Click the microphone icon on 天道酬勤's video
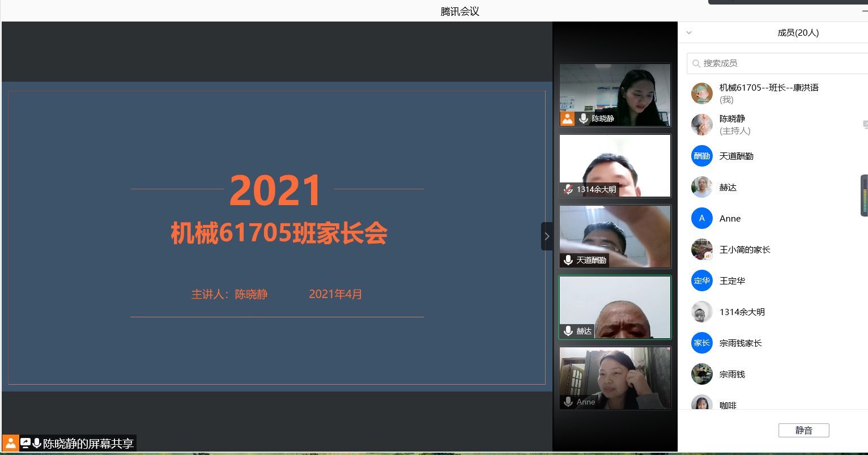868x455 pixels. (x=568, y=260)
